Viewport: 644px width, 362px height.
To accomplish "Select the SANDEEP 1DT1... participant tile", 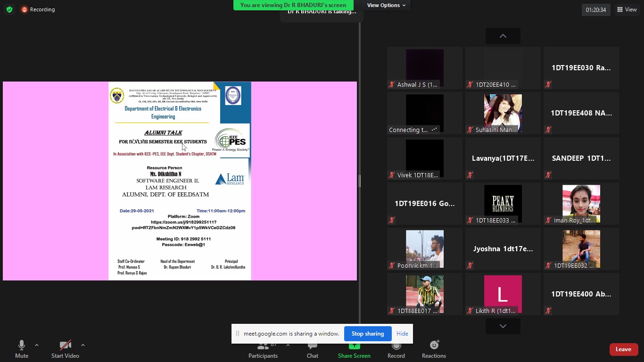I will [581, 158].
